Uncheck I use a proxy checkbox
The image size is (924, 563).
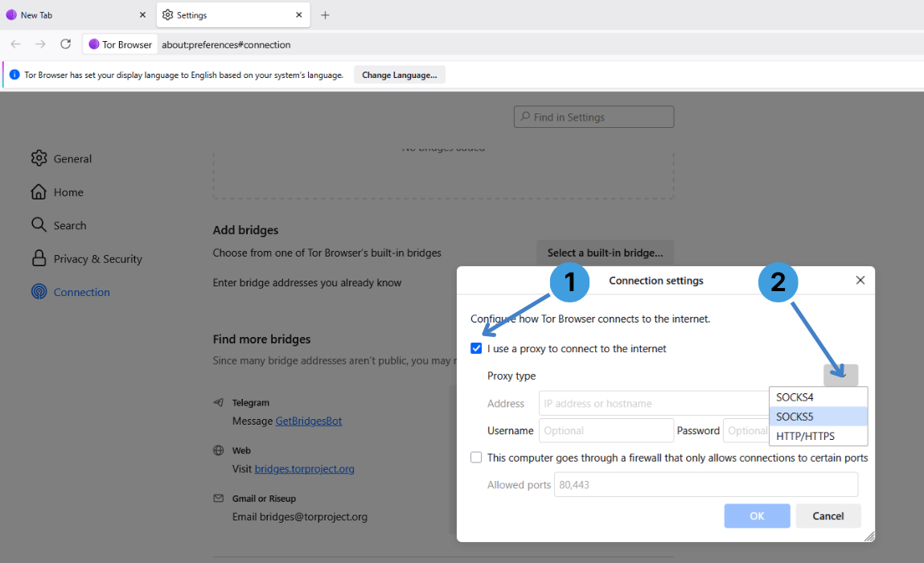pyautogui.click(x=476, y=348)
